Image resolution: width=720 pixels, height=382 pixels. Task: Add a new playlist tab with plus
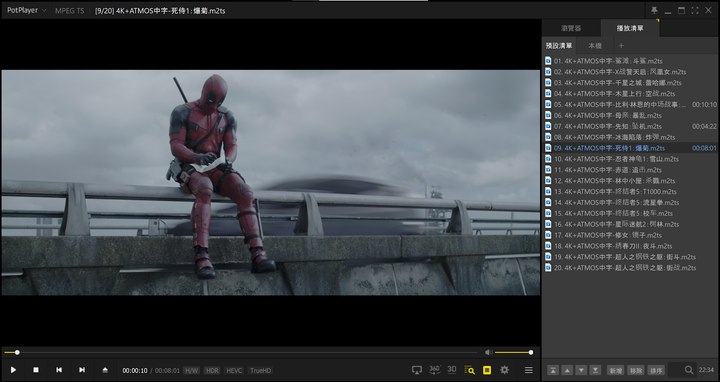[621, 45]
